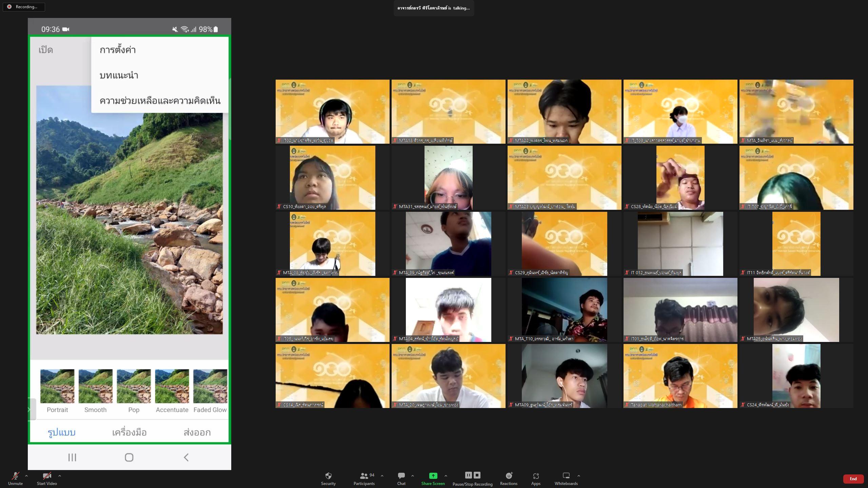Viewport: 868px width, 488px height.
Task: Select the MTA_39 participant video tile
Action: tap(449, 244)
